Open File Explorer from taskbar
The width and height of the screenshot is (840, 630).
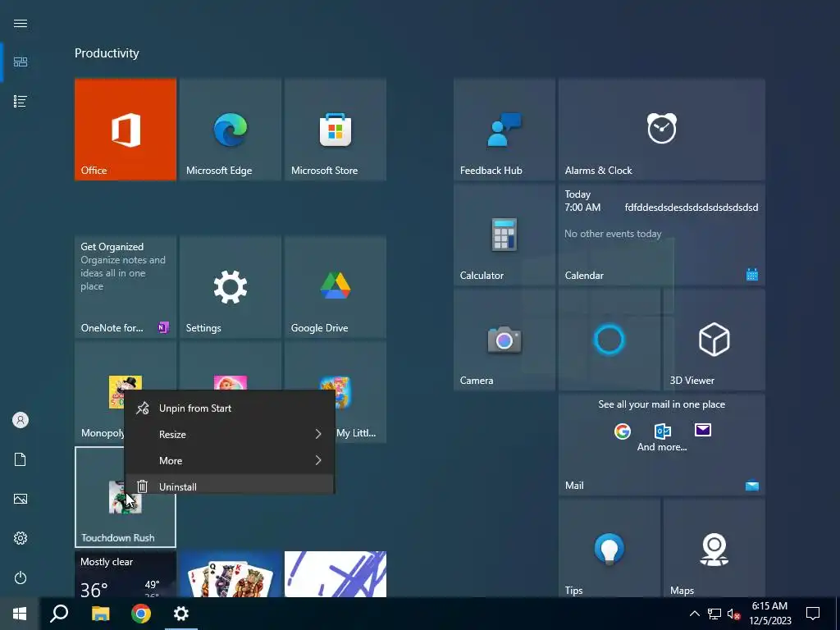coord(100,614)
